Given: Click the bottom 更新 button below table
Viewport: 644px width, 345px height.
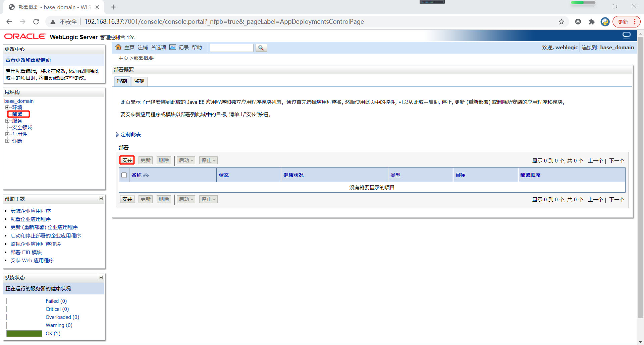Looking at the screenshot, I should coord(146,199).
